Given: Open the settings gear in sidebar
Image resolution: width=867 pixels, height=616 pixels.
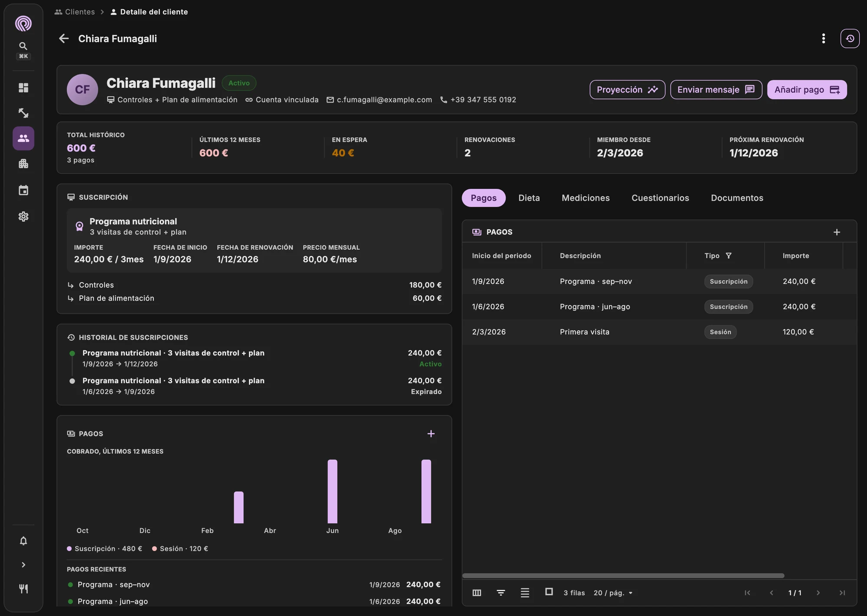Looking at the screenshot, I should coord(23,217).
